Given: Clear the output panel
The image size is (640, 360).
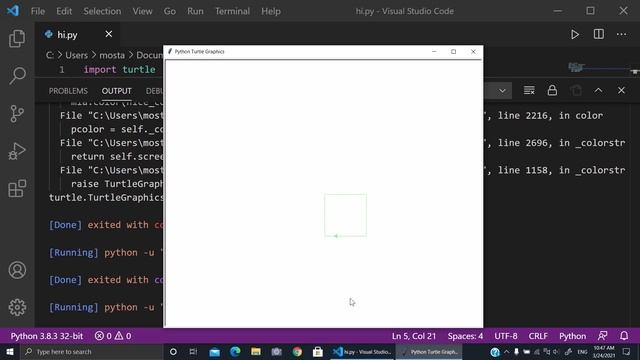Looking at the screenshot, I should point(529,90).
